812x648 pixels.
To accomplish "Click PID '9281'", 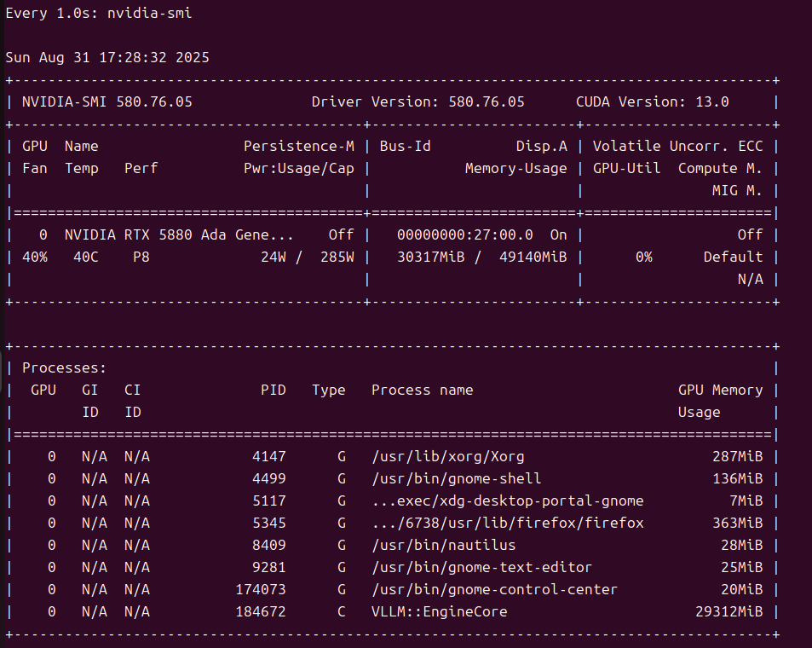I will pos(269,567).
